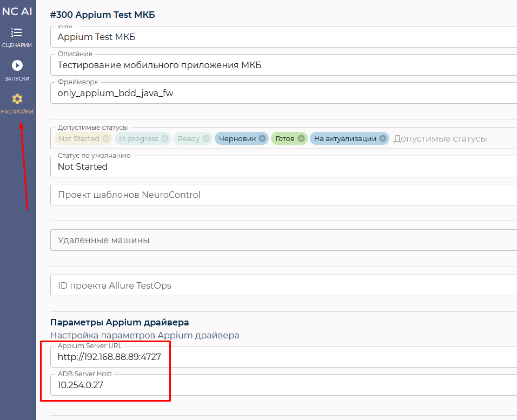
Task: Remove the Ready status chip
Action: (x=206, y=138)
